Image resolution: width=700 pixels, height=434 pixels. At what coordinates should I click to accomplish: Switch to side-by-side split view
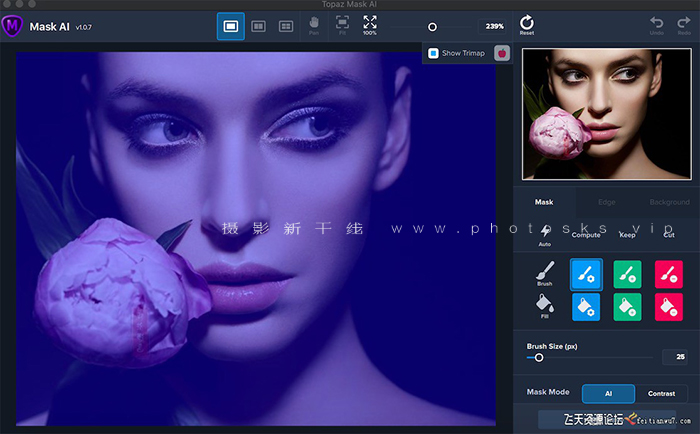258,26
